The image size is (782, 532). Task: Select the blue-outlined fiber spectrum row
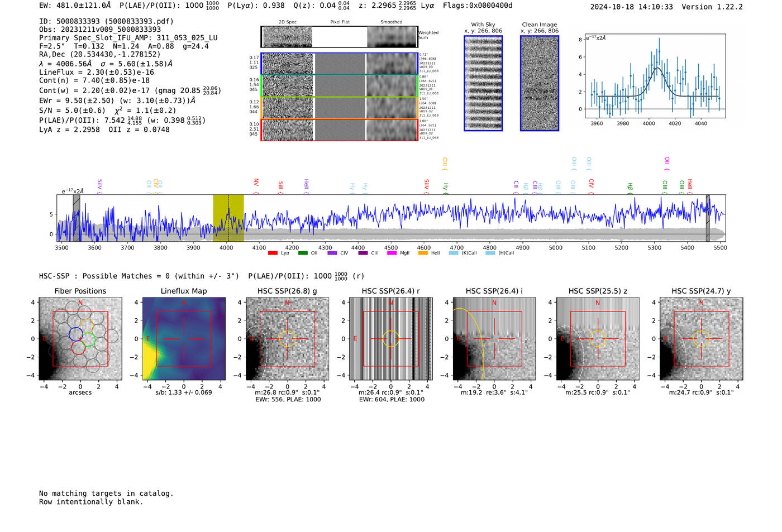click(x=340, y=64)
